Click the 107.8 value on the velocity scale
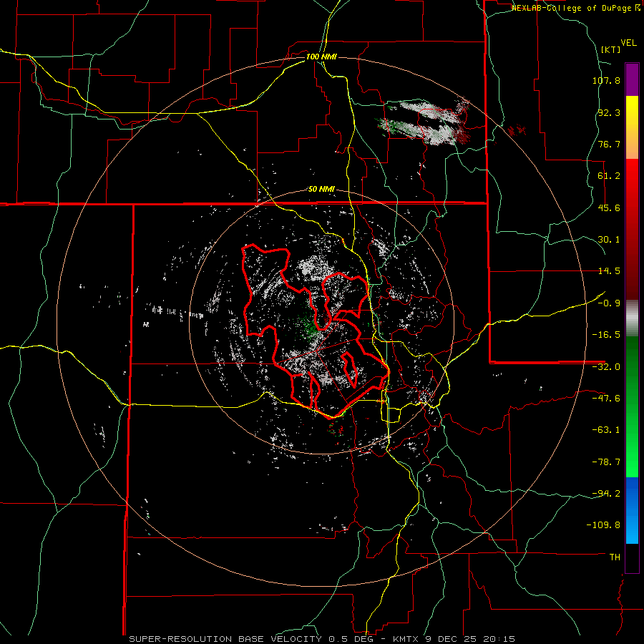Screen dimensions: 644x644 coord(606,80)
